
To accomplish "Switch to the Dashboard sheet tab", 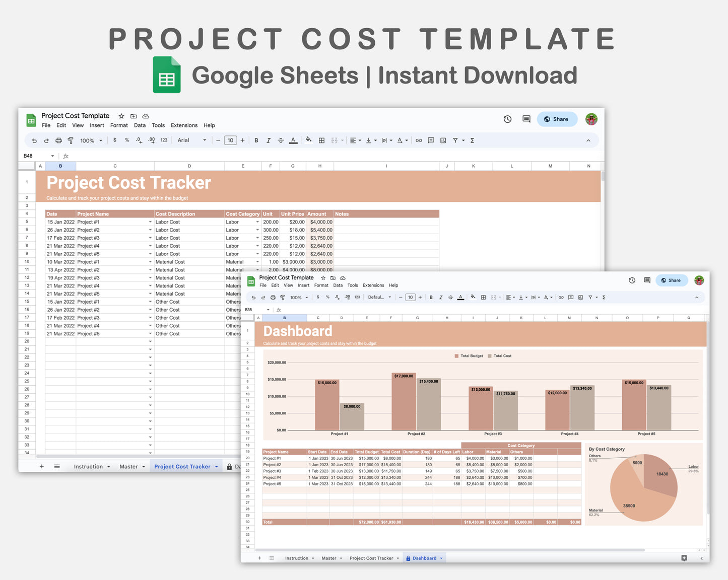I will [424, 558].
